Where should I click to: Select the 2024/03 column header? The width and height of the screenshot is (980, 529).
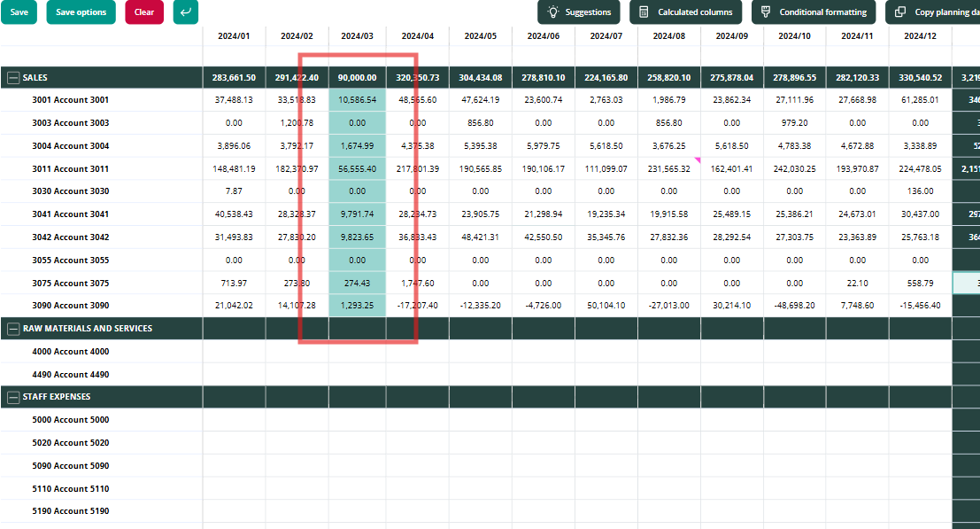[x=357, y=36]
